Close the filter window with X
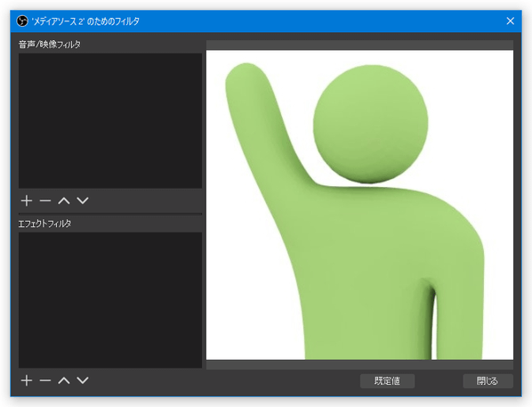Viewport: 532px width, 407px height. [x=510, y=21]
